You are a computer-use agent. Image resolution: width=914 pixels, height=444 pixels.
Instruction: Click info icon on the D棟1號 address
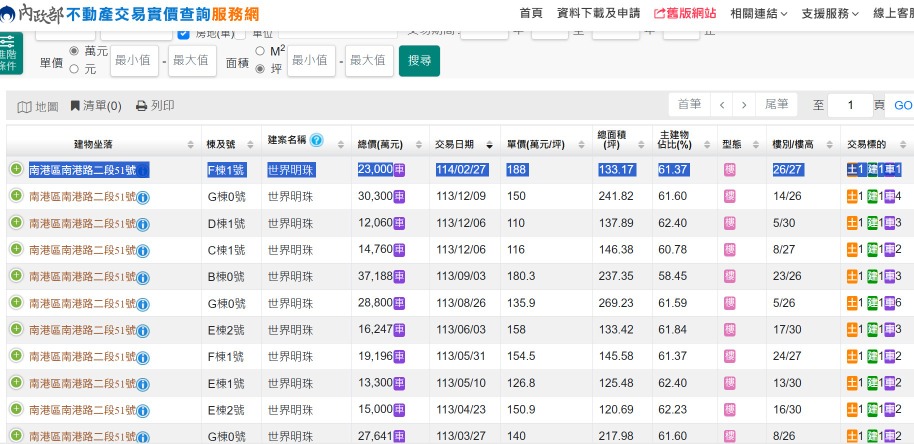coord(143,223)
